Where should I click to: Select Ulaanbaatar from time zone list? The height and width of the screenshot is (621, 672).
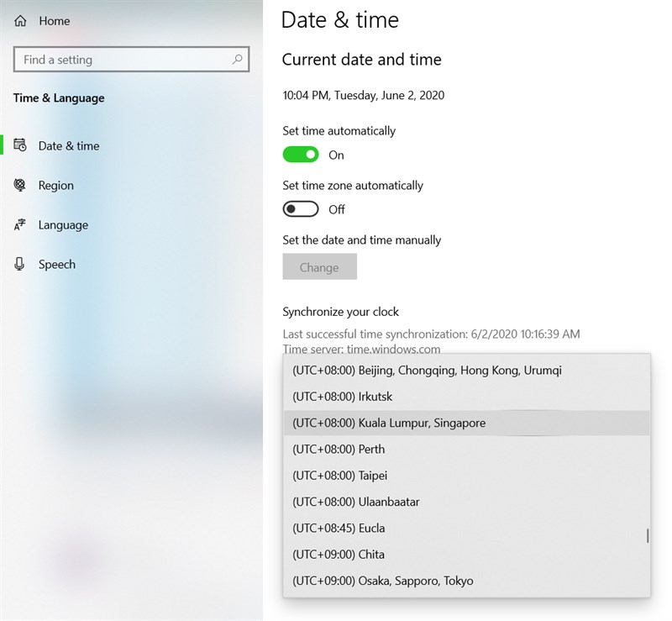pyautogui.click(x=466, y=502)
